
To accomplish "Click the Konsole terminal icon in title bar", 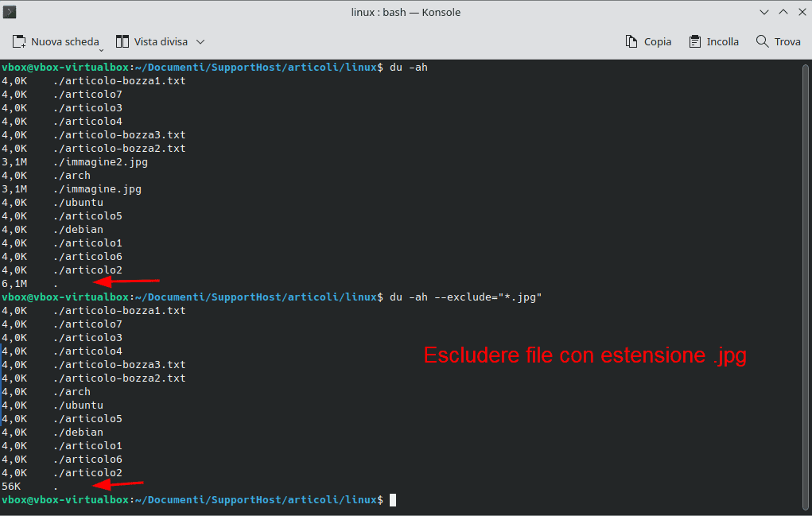I will (10, 12).
